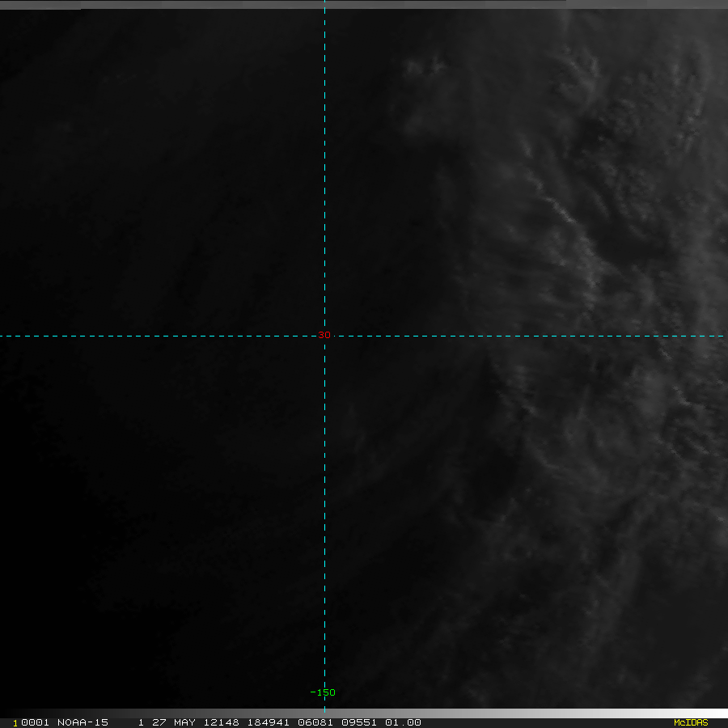
Task: Select the yellow McIDAS label
Action: (690, 722)
